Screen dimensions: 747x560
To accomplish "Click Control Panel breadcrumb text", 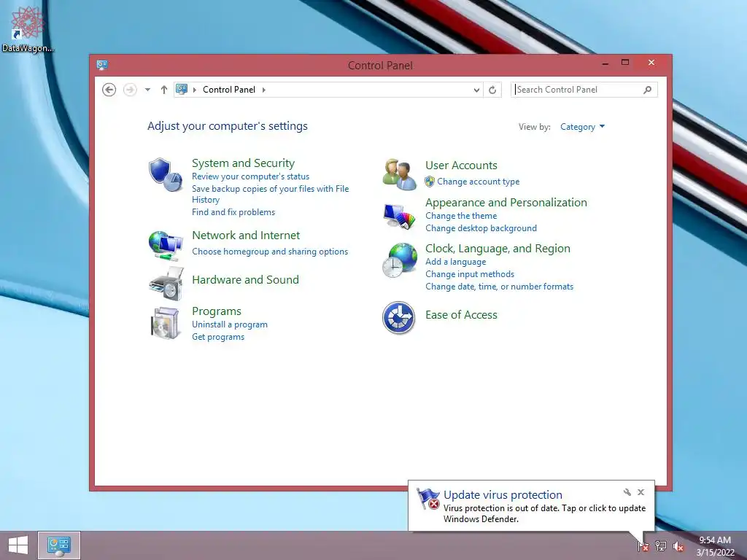I will pyautogui.click(x=228, y=90).
